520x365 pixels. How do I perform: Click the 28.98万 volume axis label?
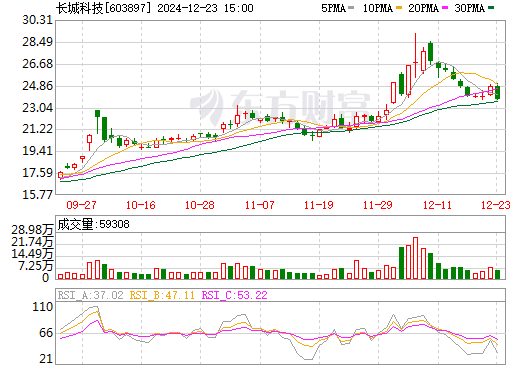32,230
